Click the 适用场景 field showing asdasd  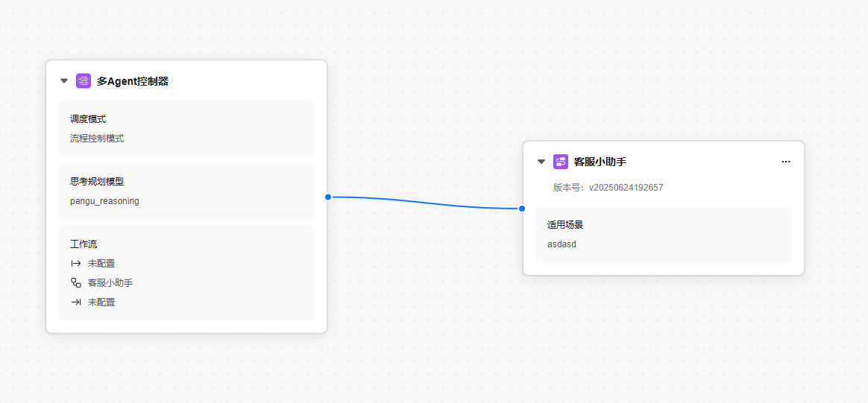click(664, 235)
